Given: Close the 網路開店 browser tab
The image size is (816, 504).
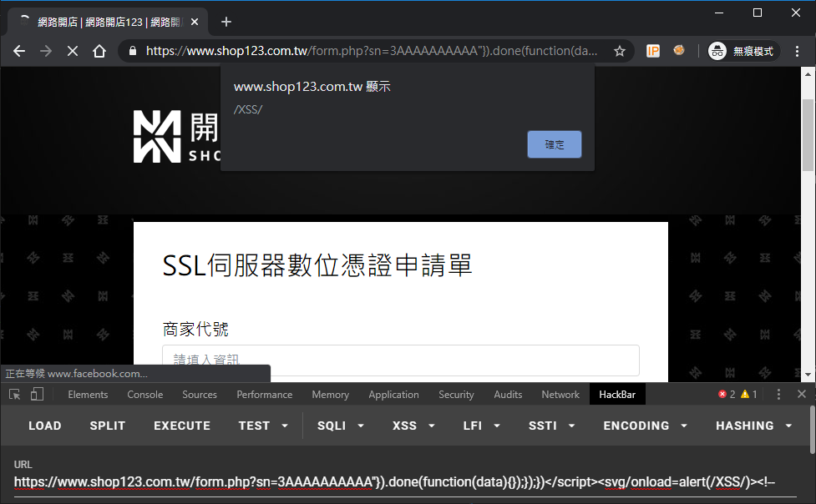Looking at the screenshot, I should coord(194,22).
